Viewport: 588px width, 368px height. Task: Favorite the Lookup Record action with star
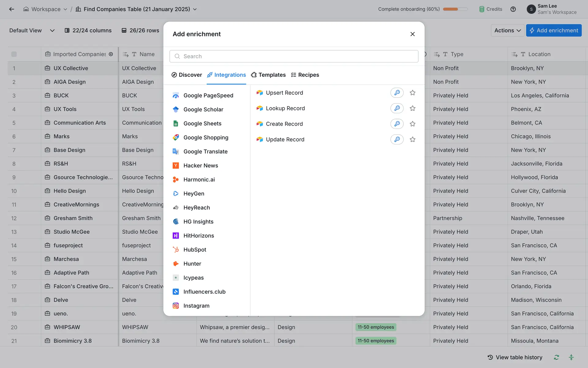click(x=413, y=108)
